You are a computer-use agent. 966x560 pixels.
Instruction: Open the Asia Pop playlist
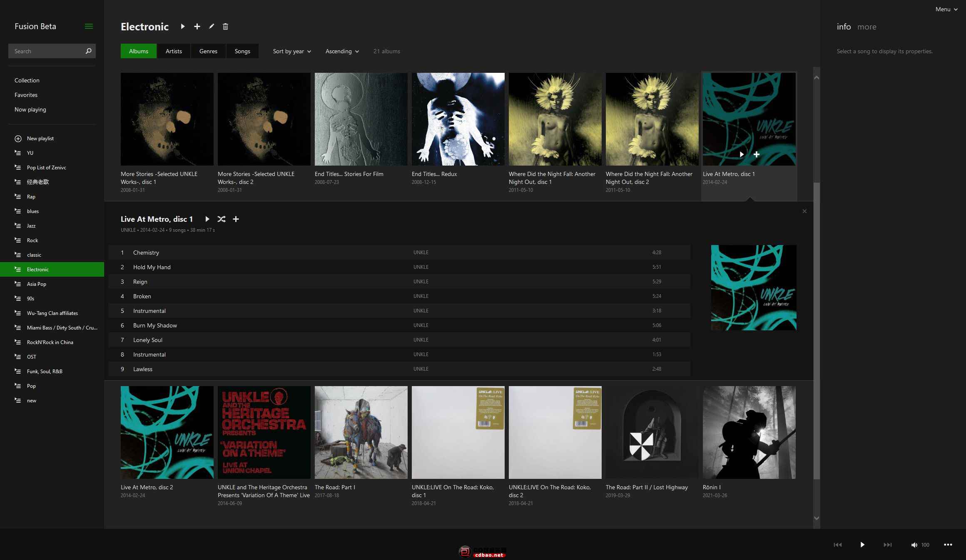pos(52,284)
